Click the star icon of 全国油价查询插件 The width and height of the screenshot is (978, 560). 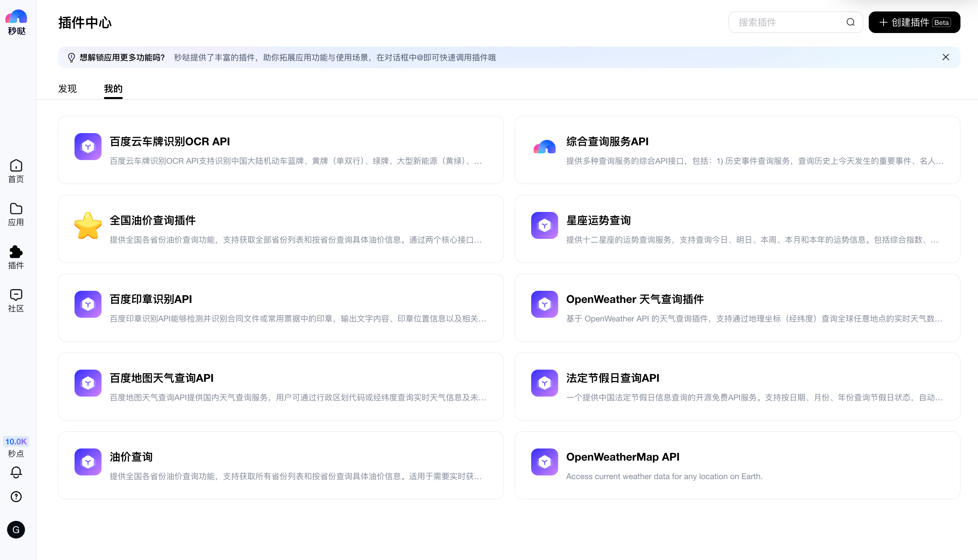88,225
